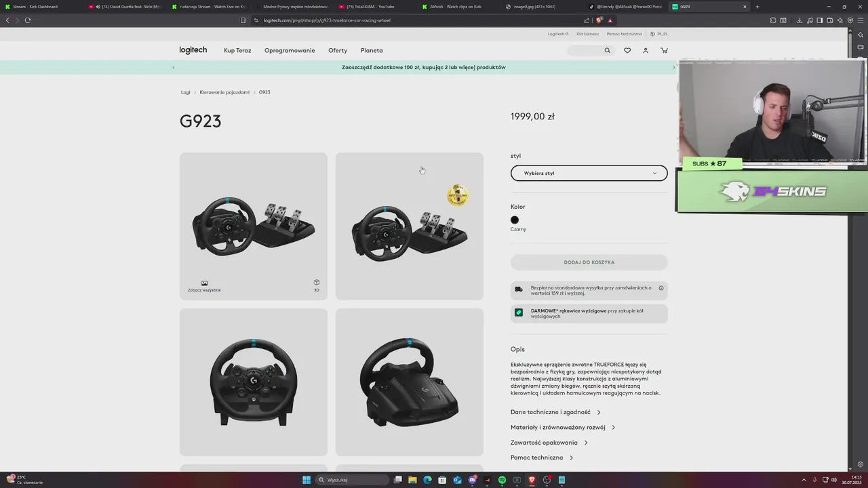Reload the page with the refresh icon
868x488 pixels.
click(x=28, y=20)
